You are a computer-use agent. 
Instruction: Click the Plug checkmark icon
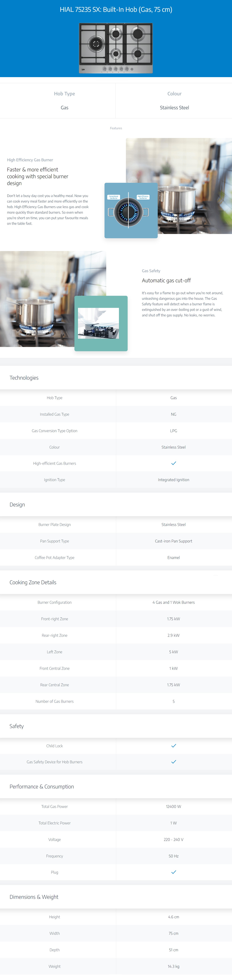[174, 872]
